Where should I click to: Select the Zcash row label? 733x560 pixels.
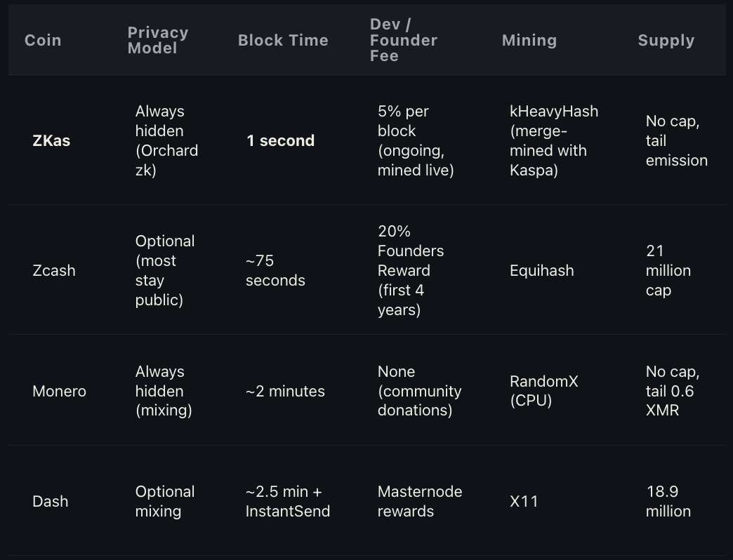click(54, 270)
